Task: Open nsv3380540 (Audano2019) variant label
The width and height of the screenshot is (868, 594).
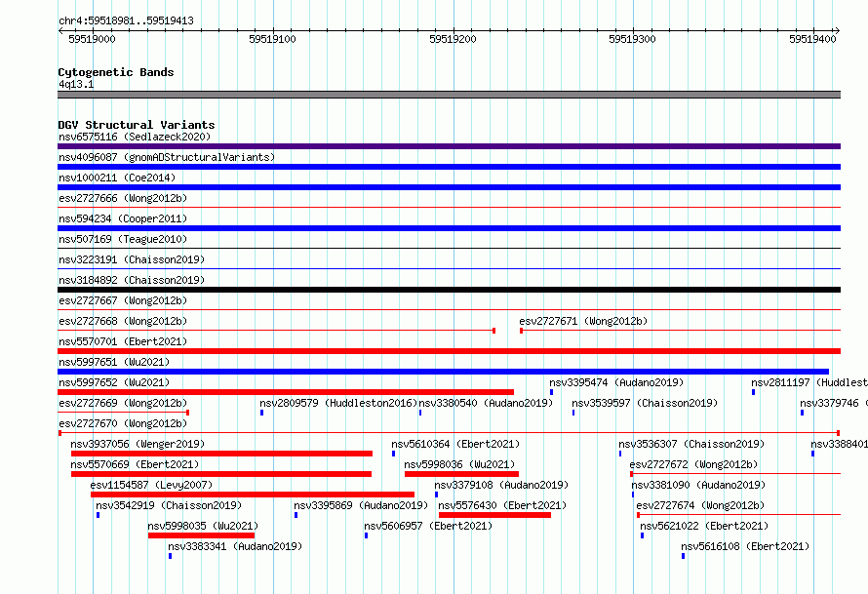Action: point(486,403)
